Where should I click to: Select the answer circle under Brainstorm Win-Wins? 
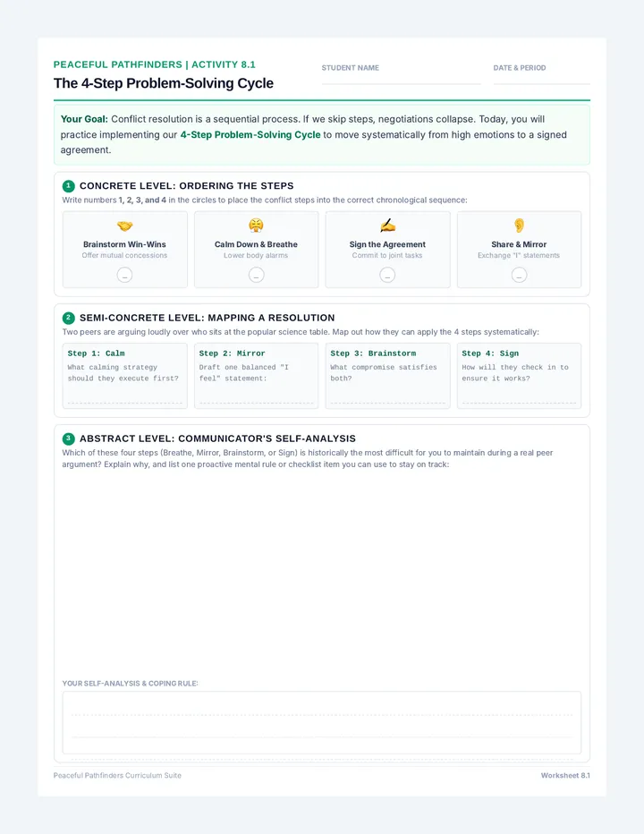(x=124, y=275)
